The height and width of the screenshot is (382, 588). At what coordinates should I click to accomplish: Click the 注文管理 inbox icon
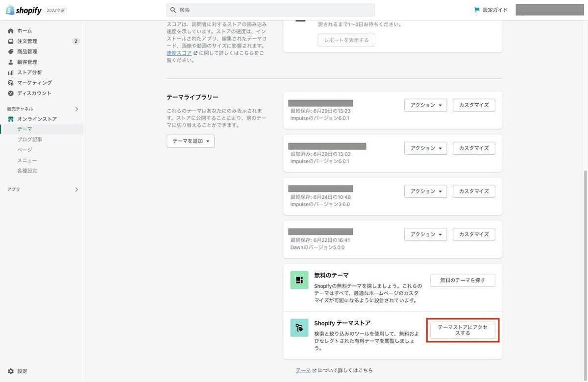click(x=11, y=41)
